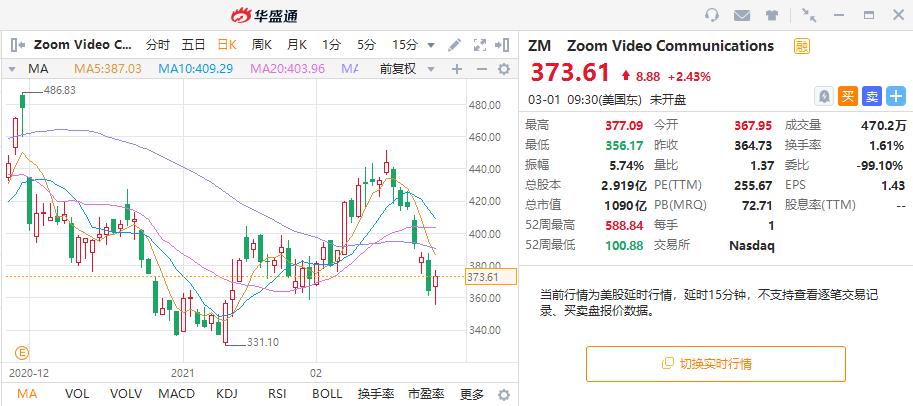Select the 月K monthly candlestick tab
Screen dimensions: 913x406
click(296, 45)
